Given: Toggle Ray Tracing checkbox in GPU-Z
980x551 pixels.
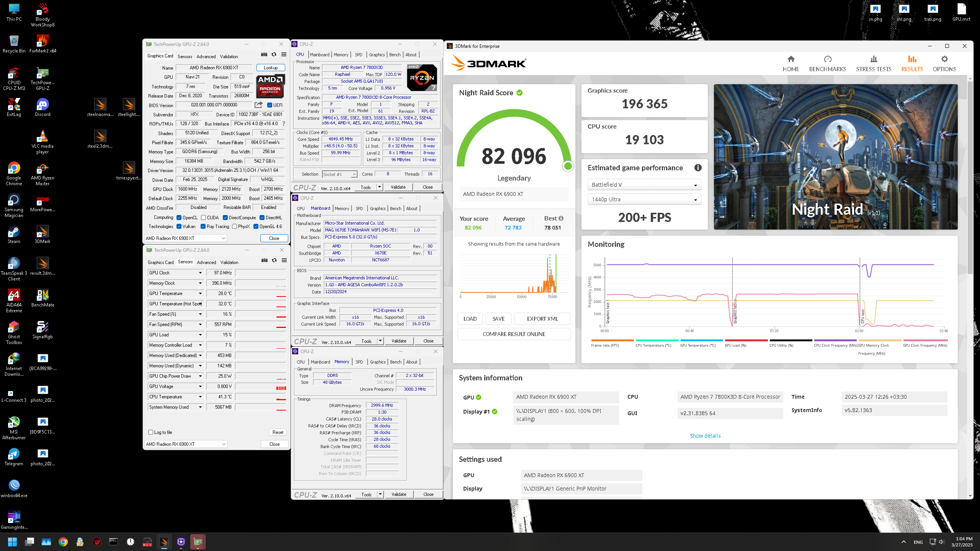Looking at the screenshot, I should pos(203,226).
